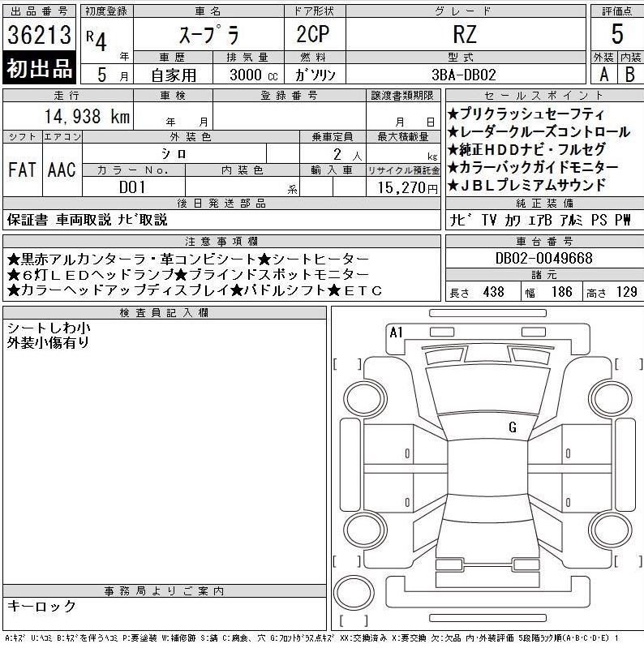Select the shift type FAT
The height and width of the screenshot is (648, 644).
[x=22, y=170]
